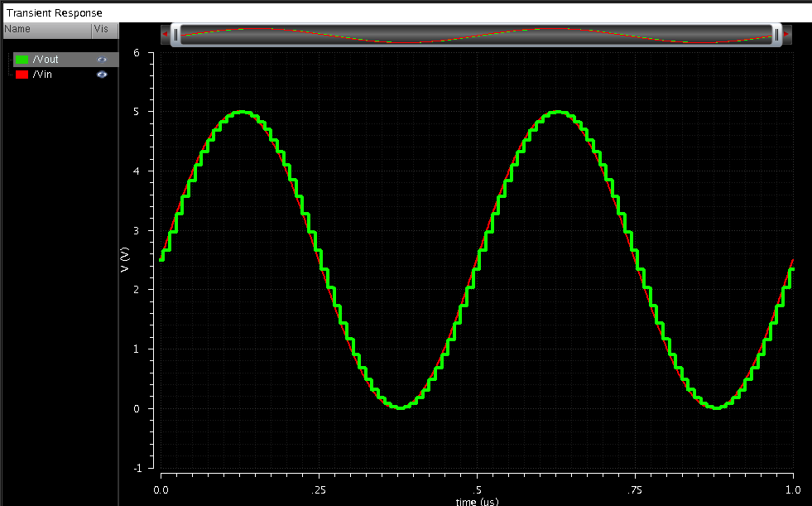Click the Name column header
Image resolution: width=812 pixels, height=506 pixels.
[17, 29]
